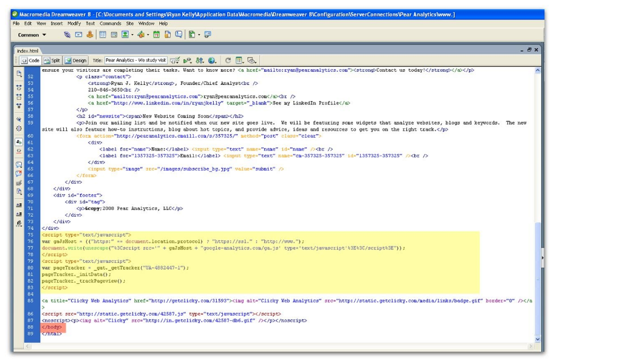Expand the Images dropdown arrow
Image resolution: width=622 pixels, height=364 pixels.
pyautogui.click(x=132, y=35)
